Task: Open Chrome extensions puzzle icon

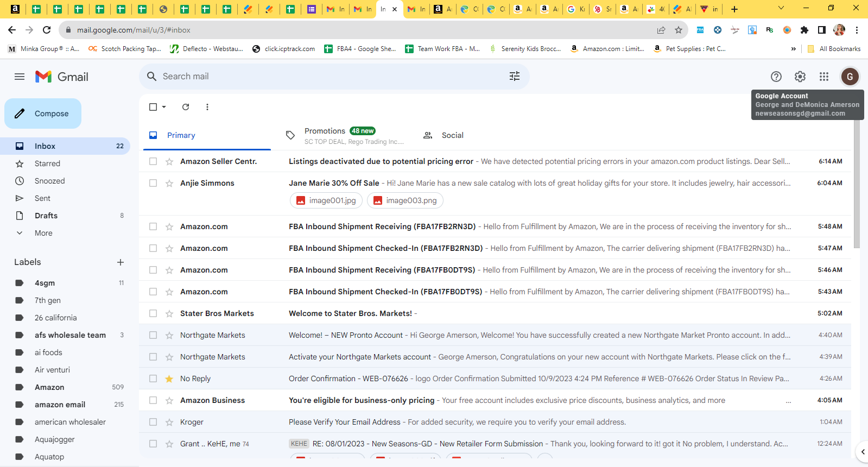Action: (804, 30)
